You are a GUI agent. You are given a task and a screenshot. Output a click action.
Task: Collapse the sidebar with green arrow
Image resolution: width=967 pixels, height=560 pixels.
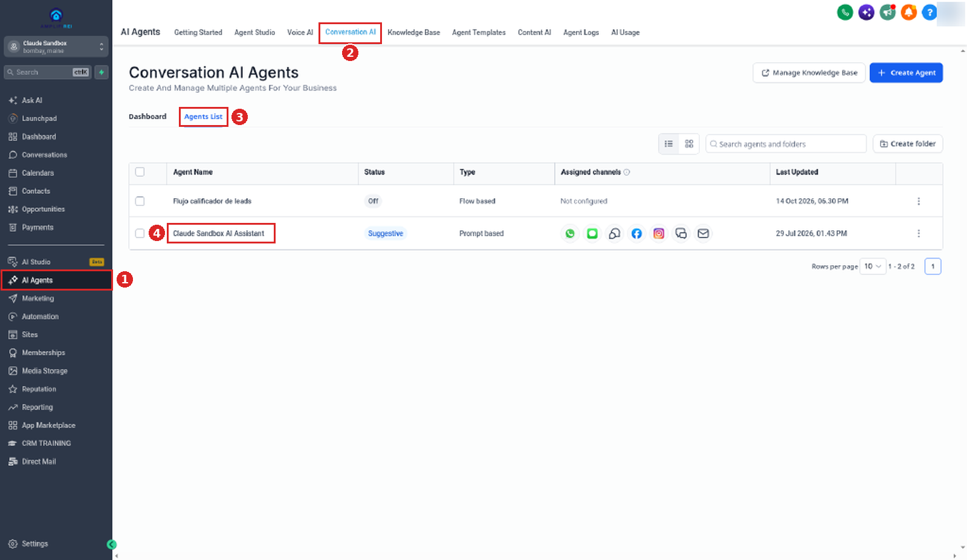pos(111,544)
